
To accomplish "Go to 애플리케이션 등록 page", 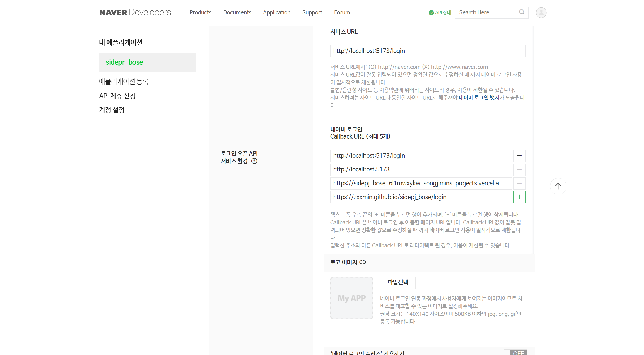I will pyautogui.click(x=124, y=82).
